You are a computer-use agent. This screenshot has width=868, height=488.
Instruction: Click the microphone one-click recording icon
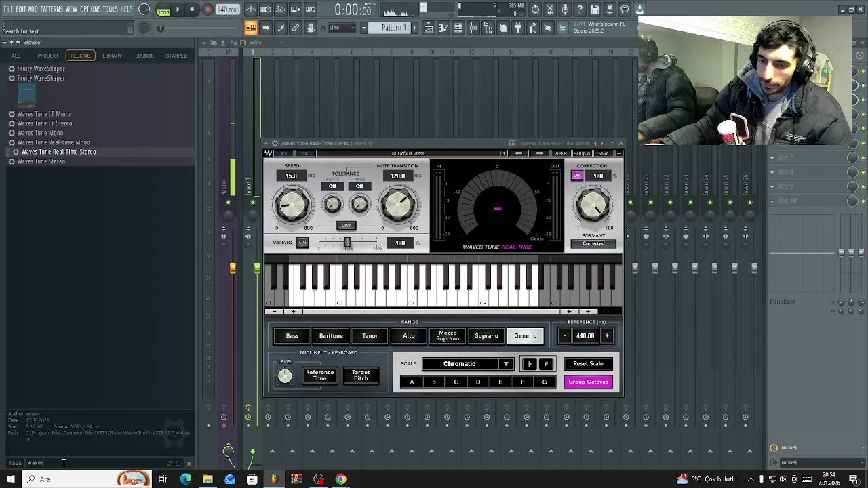click(565, 9)
